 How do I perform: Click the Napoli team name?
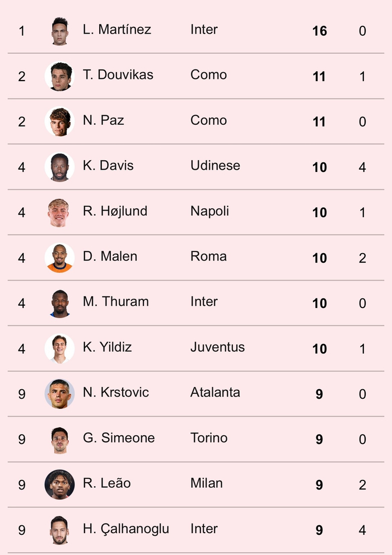point(209,211)
